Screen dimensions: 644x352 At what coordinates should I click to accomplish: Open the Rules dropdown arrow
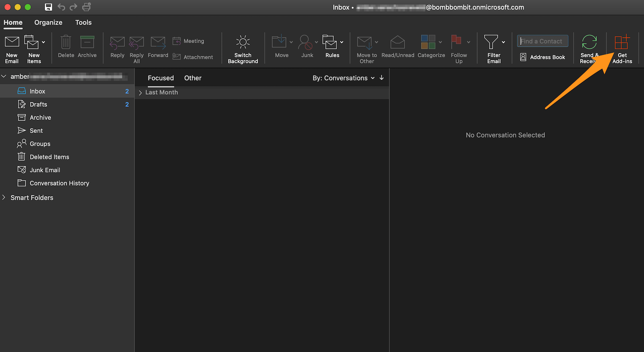[x=342, y=42]
